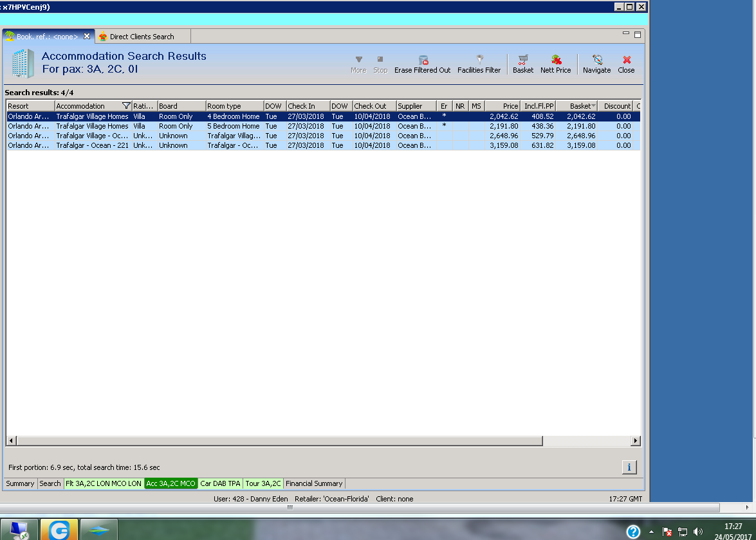756x540 pixels.
Task: Maximize the view panel
Action: point(638,35)
